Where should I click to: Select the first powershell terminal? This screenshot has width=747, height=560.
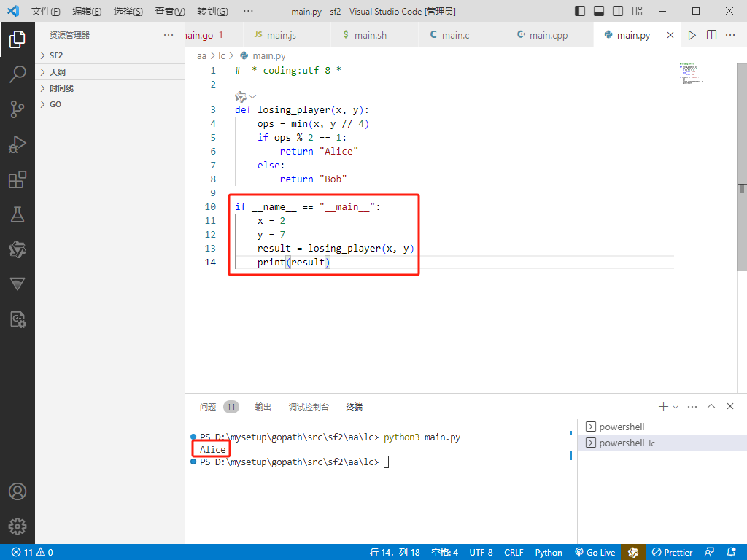(662, 427)
